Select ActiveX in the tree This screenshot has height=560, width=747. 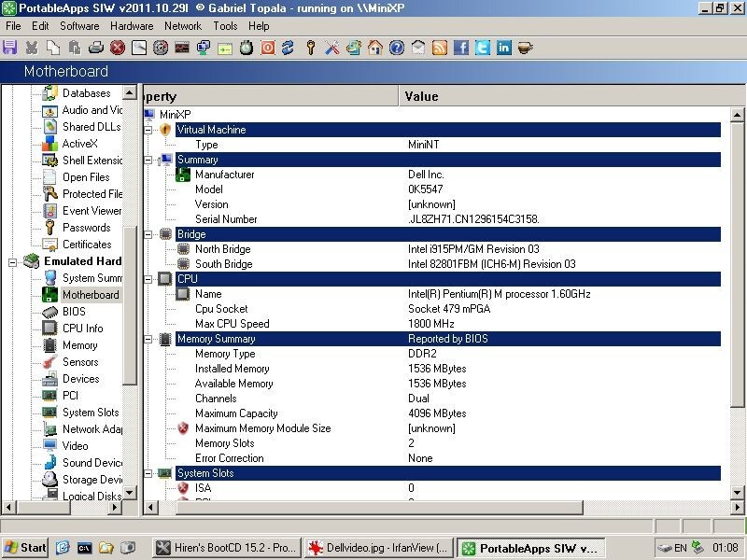[x=79, y=144]
